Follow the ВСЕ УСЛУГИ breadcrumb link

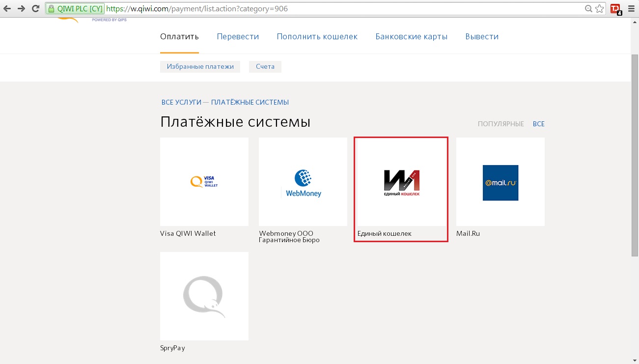[181, 102]
